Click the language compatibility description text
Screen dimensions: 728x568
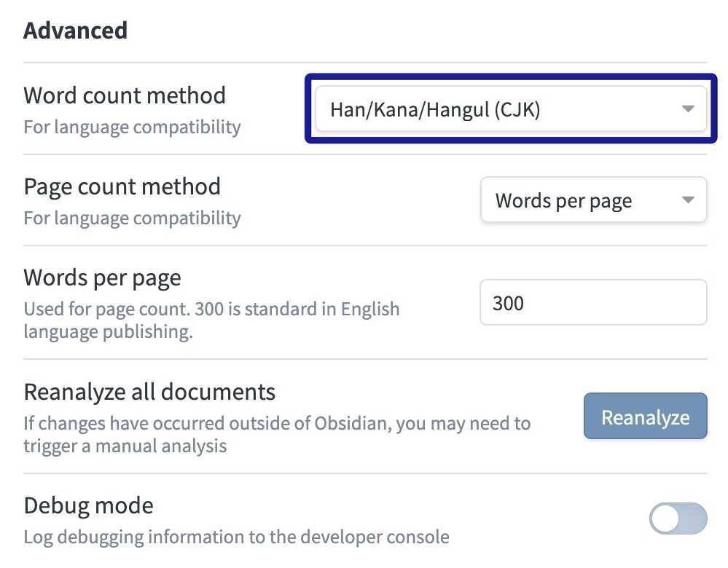pyautogui.click(x=132, y=126)
